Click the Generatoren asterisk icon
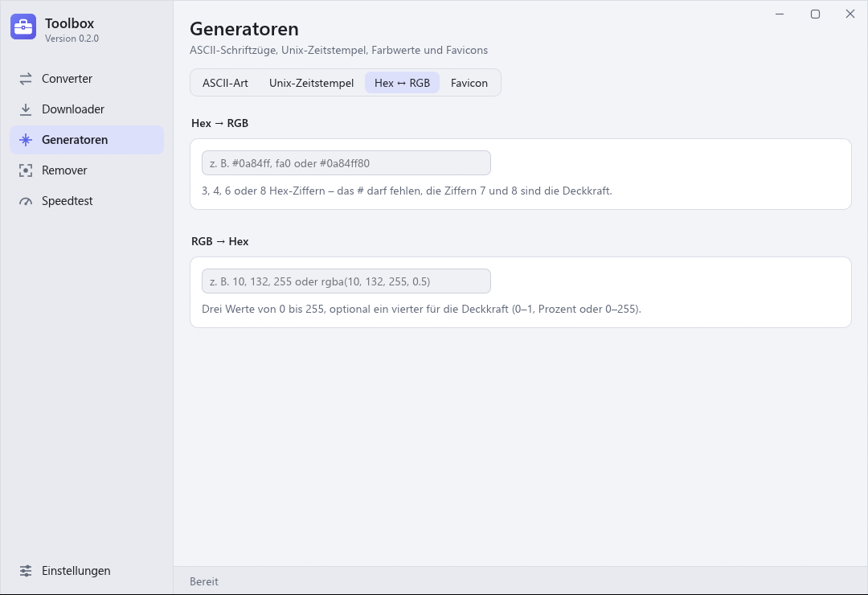Viewport: 868px width, 595px height. (26, 140)
